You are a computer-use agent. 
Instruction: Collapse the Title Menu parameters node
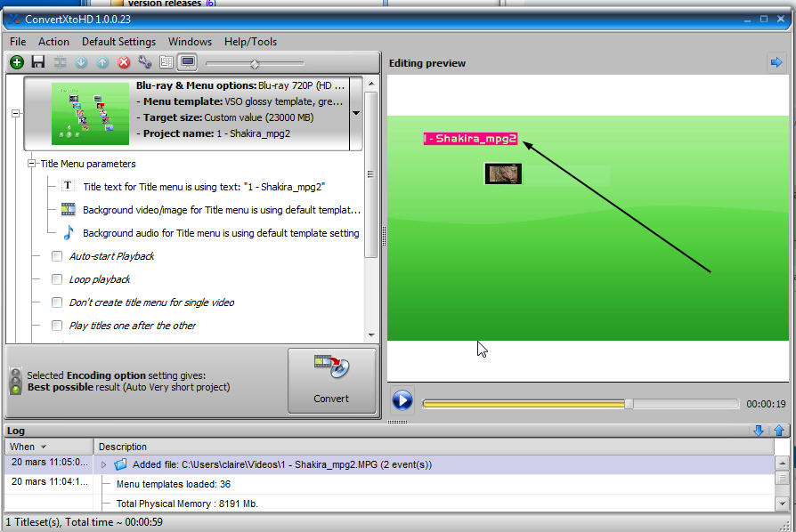(x=31, y=164)
